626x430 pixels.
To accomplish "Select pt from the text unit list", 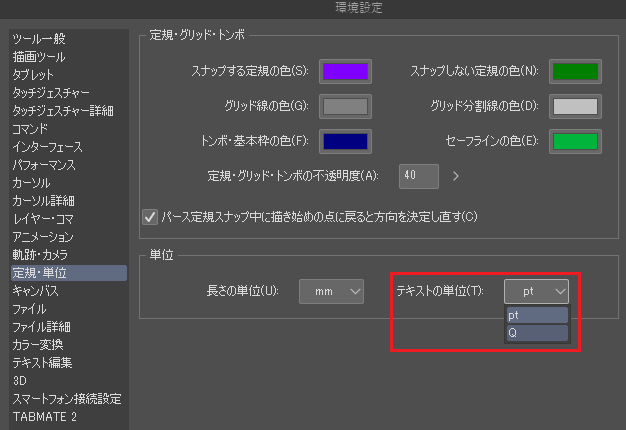I will pos(537,315).
